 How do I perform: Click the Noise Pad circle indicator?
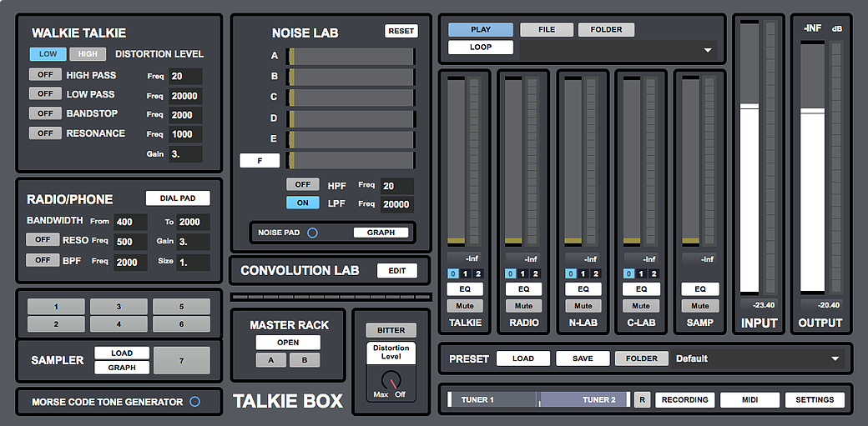312,233
